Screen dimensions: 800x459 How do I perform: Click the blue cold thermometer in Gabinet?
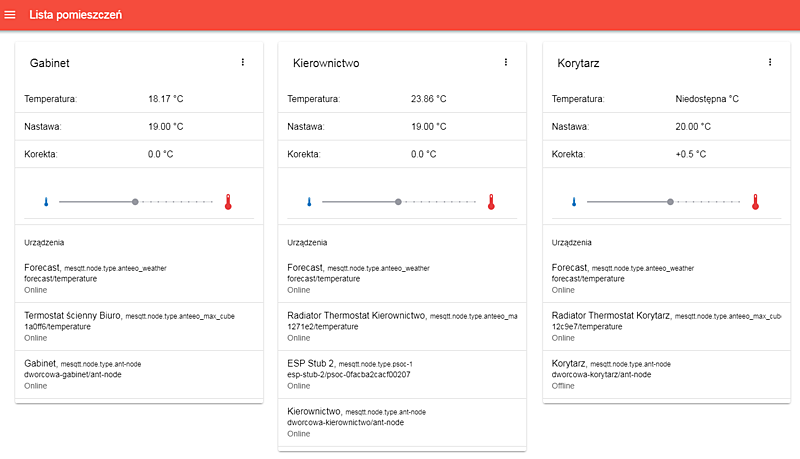(x=46, y=202)
